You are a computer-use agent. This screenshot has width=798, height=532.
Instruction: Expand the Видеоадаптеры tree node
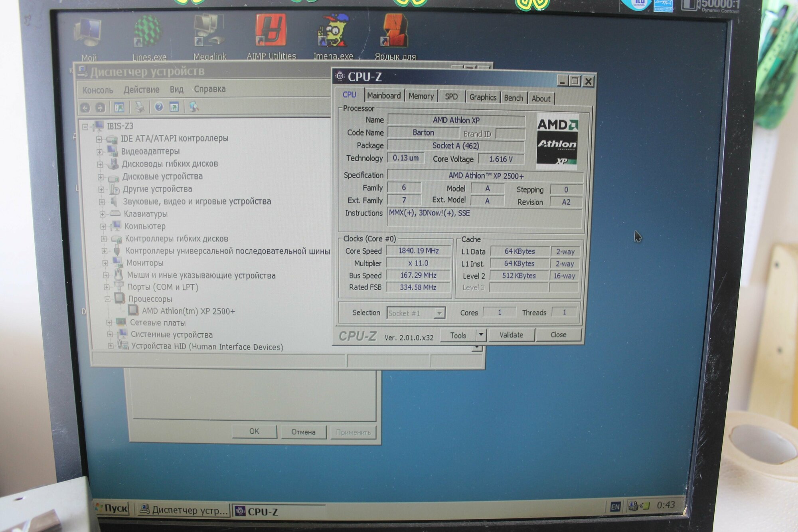point(99,152)
